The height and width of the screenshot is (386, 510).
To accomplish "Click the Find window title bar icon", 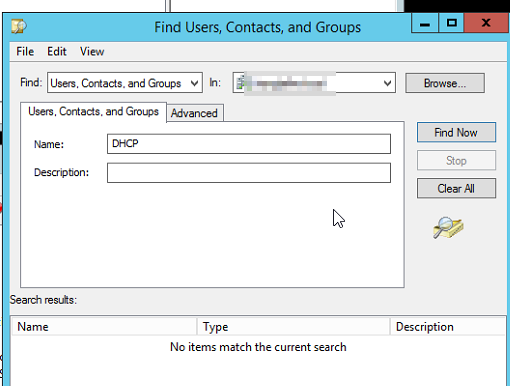I will click(19, 26).
